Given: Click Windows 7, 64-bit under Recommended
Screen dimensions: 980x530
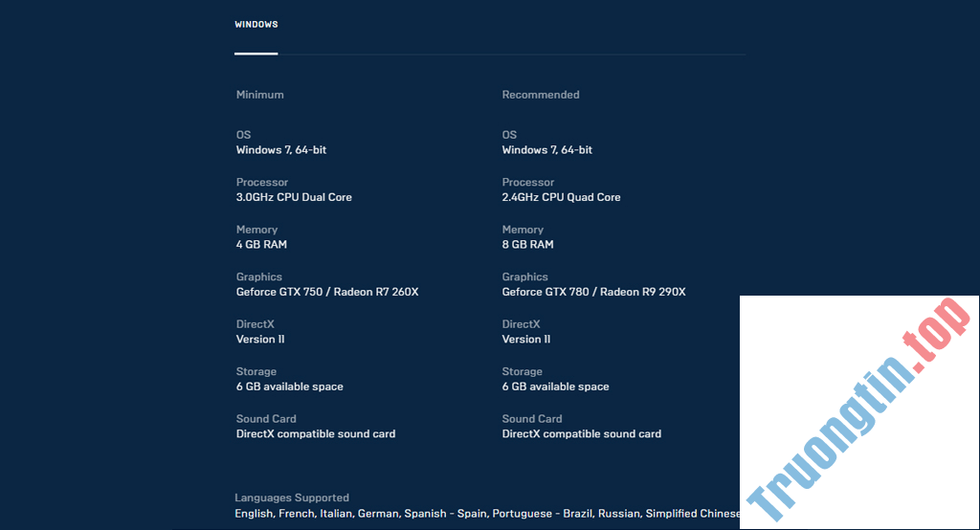Looking at the screenshot, I should point(546,150).
